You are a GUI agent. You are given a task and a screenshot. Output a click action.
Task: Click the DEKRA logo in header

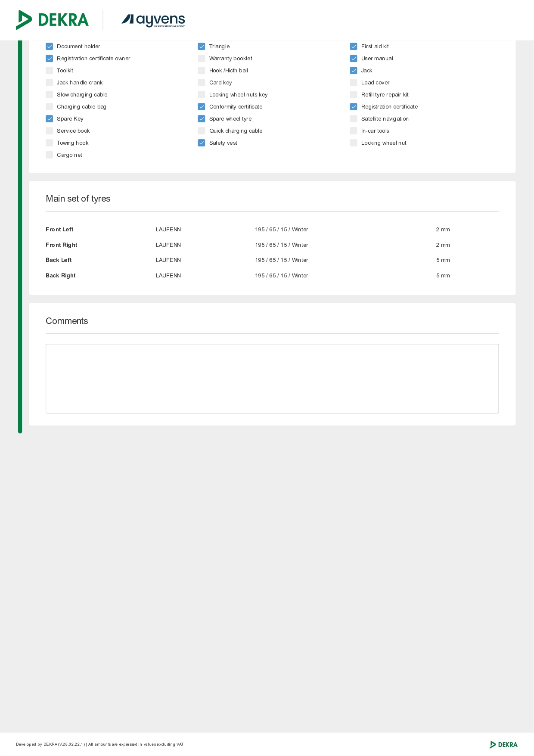52,20
